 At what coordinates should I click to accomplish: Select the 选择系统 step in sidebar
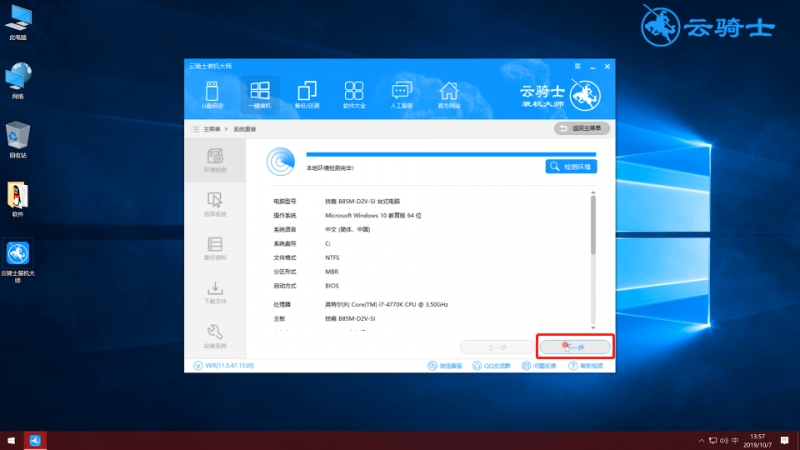(215, 205)
